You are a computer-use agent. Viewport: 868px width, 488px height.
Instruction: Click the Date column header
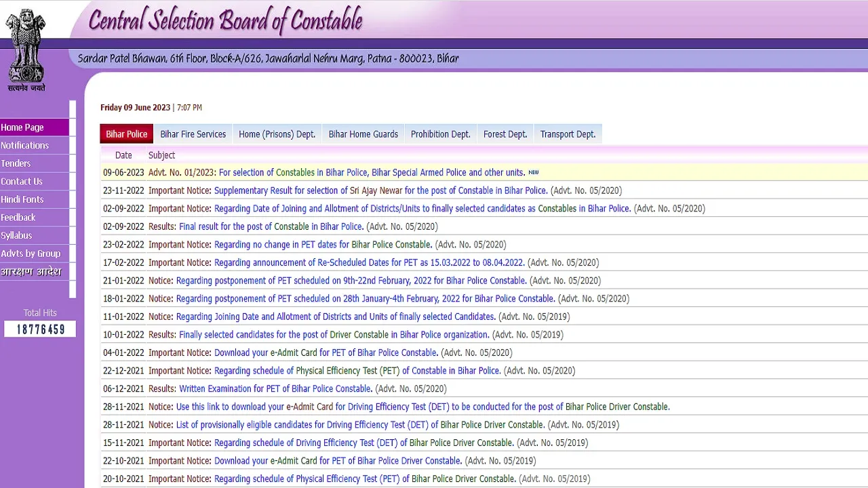[123, 155]
